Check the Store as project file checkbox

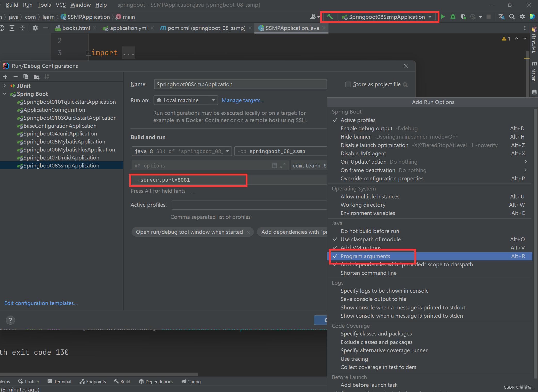(348, 84)
